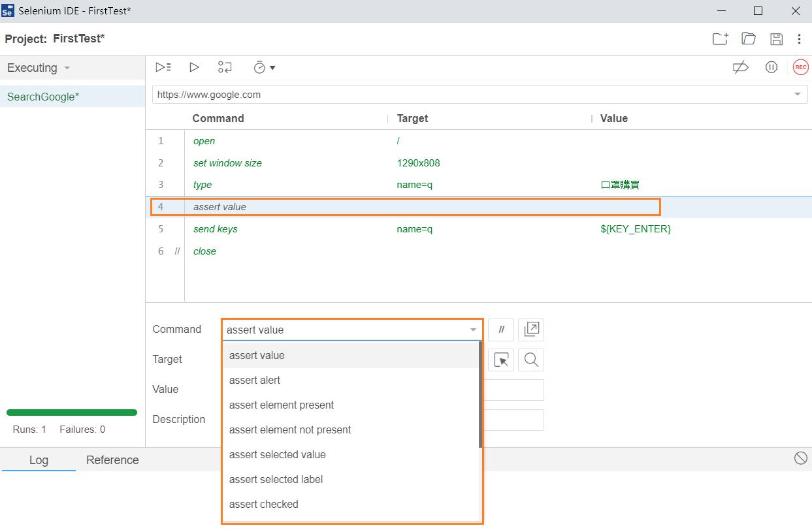Select the SearchGoogle test
The image size is (812, 530).
click(73, 97)
